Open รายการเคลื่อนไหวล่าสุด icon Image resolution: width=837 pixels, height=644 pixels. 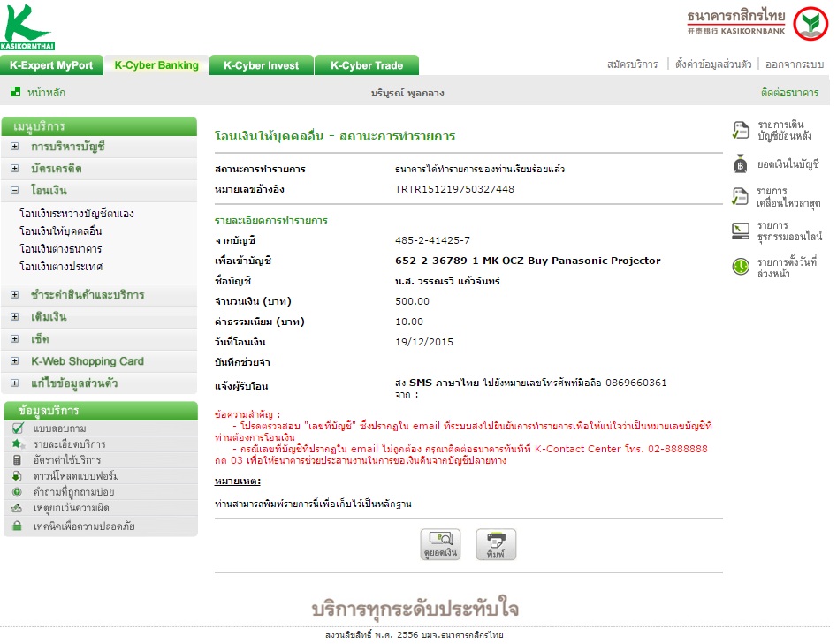tap(741, 196)
